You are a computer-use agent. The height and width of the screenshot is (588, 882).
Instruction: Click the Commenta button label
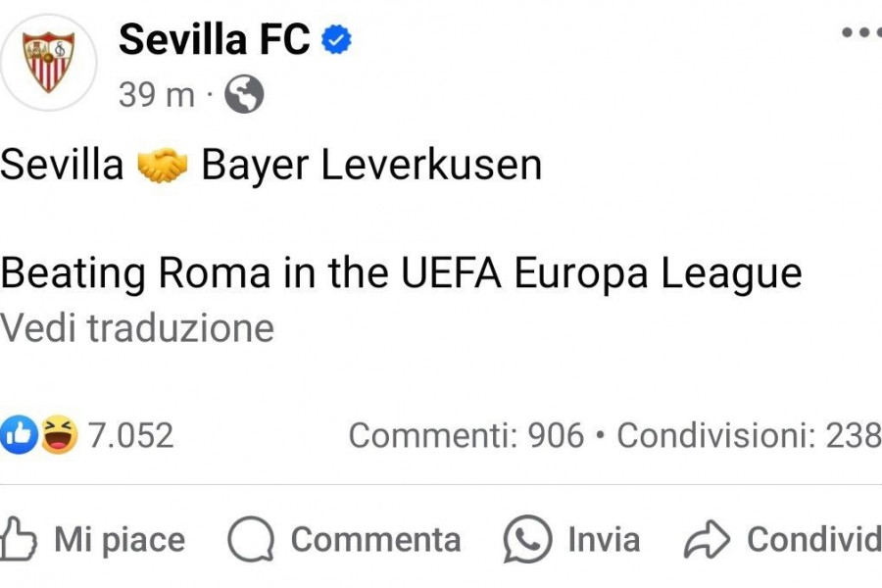[375, 540]
